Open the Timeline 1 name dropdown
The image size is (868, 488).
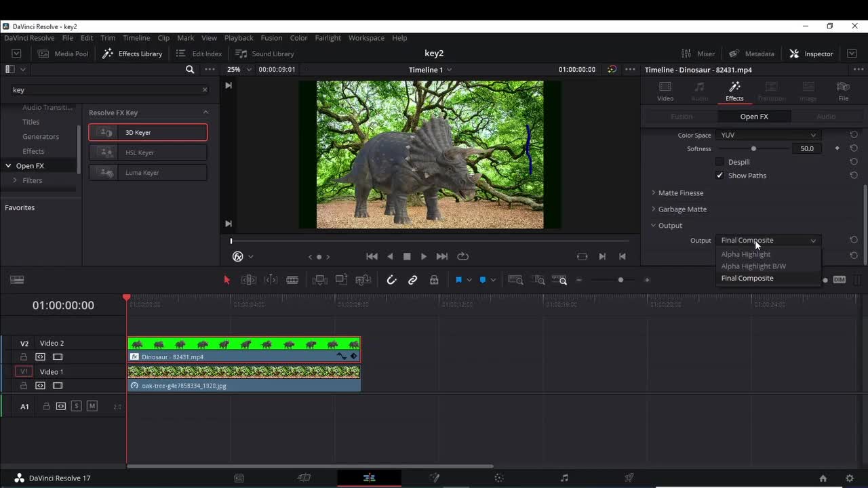(x=430, y=69)
